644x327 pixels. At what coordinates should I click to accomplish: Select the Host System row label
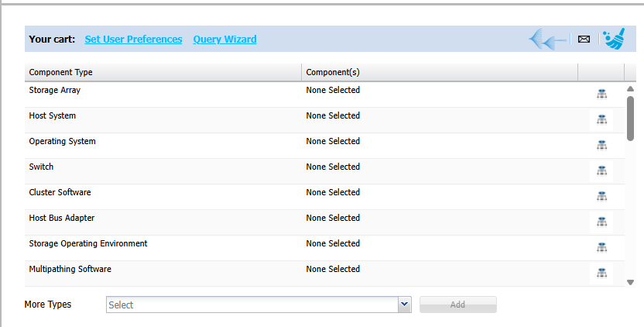pyautogui.click(x=52, y=115)
